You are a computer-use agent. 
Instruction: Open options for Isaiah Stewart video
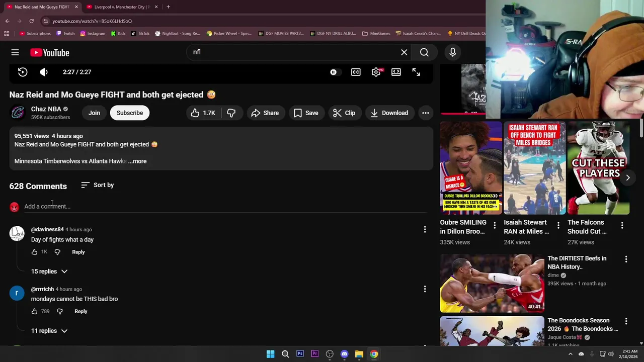click(558, 225)
